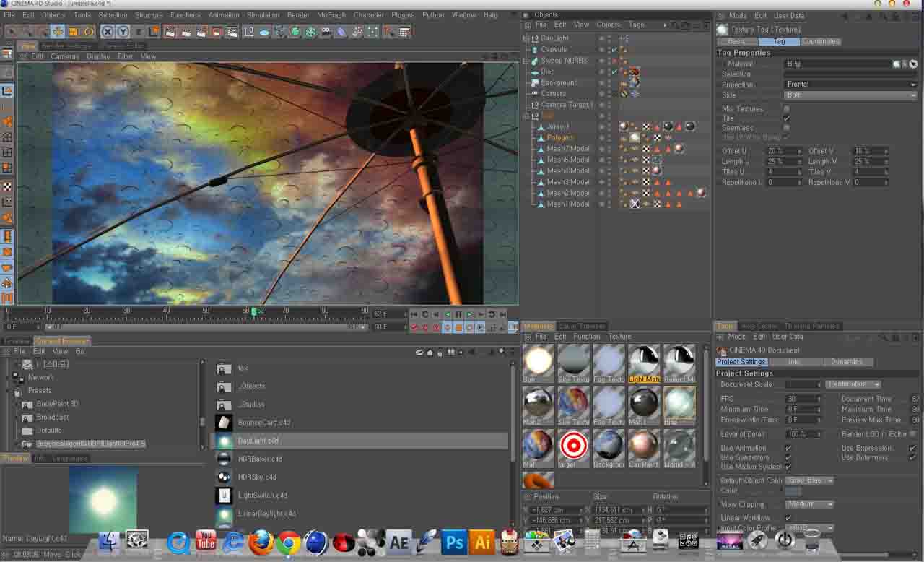Viewport: 924px width, 562px height.
Task: Open the Simulation menu
Action: tap(263, 14)
